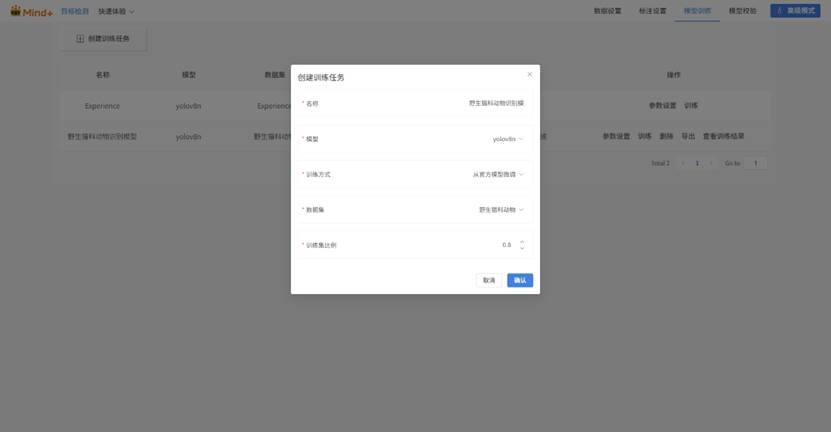Switch to the 数据设置 tab
The width and height of the screenshot is (831, 432).
(607, 11)
